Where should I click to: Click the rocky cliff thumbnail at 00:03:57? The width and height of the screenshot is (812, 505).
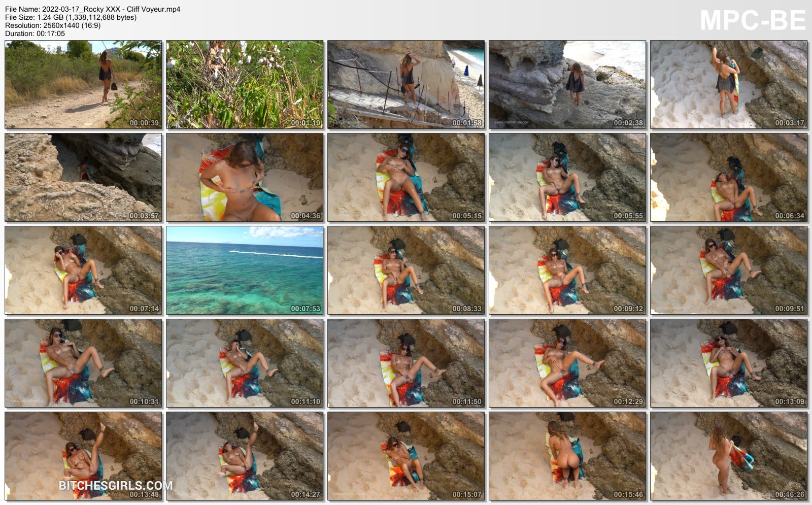(x=83, y=177)
